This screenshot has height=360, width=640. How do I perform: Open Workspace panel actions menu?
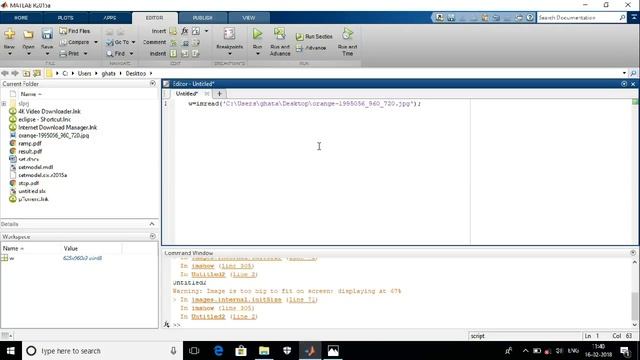click(x=152, y=236)
